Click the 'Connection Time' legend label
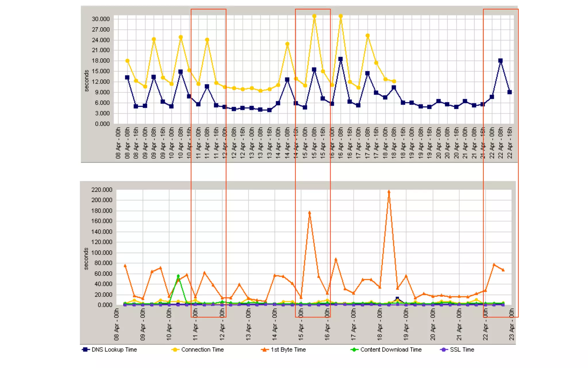Viewport: 588px width, 368px height. 202,350
